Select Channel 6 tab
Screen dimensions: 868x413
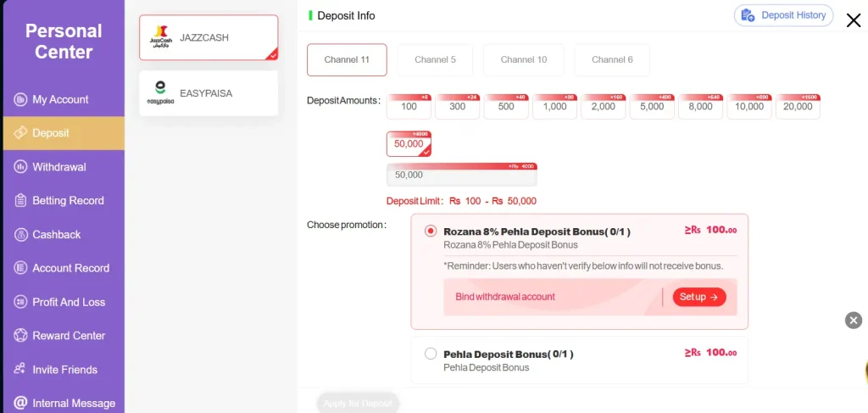[x=612, y=60]
